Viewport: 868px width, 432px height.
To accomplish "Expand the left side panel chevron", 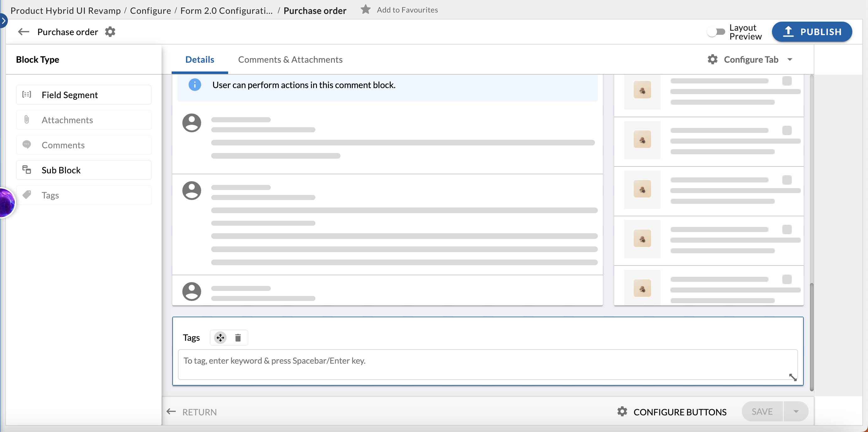I will (x=3, y=21).
